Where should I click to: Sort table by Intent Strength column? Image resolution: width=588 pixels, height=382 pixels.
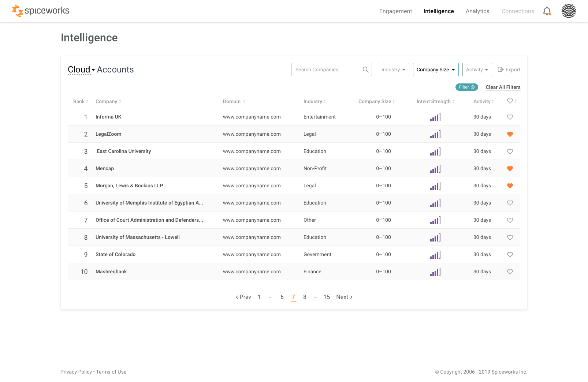click(x=436, y=101)
